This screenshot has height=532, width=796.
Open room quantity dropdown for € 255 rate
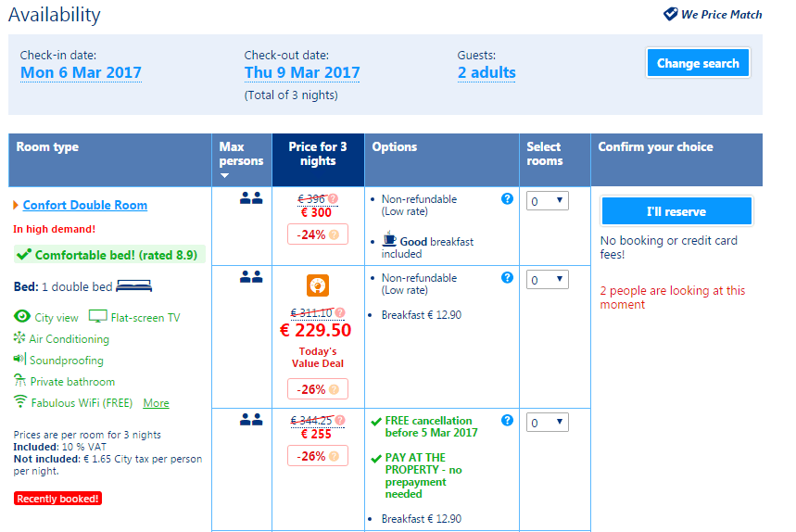546,423
